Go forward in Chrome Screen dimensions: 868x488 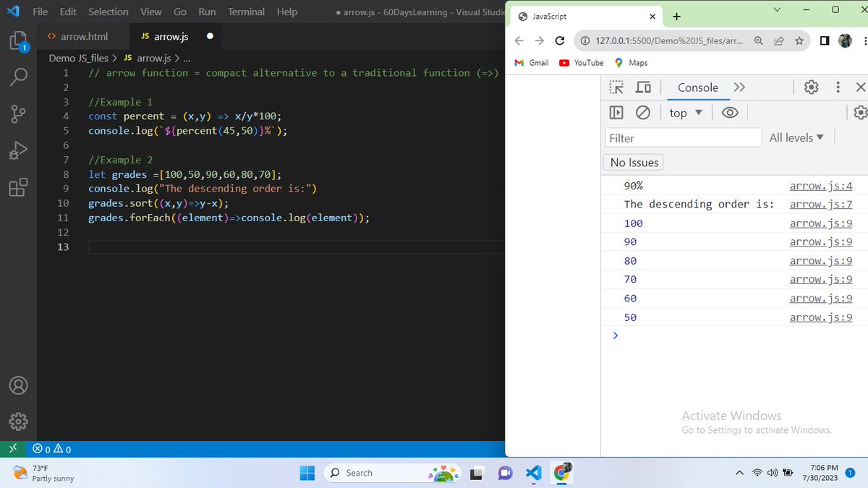click(x=539, y=41)
